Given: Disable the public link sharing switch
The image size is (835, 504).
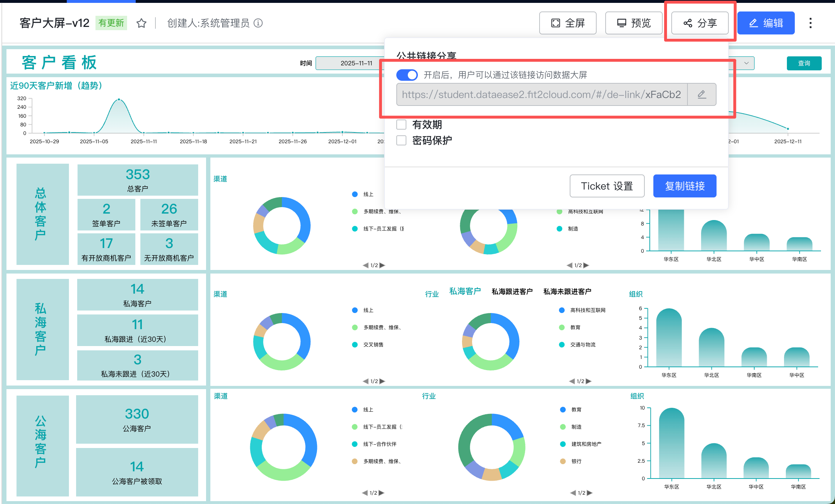Looking at the screenshot, I should click(407, 75).
